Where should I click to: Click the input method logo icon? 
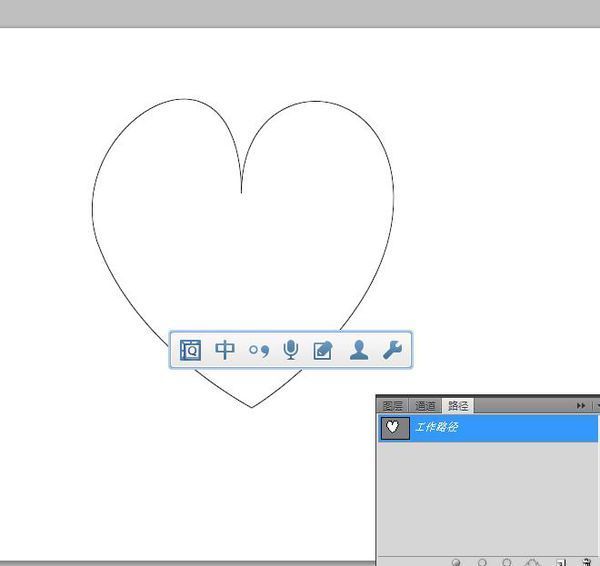click(191, 350)
